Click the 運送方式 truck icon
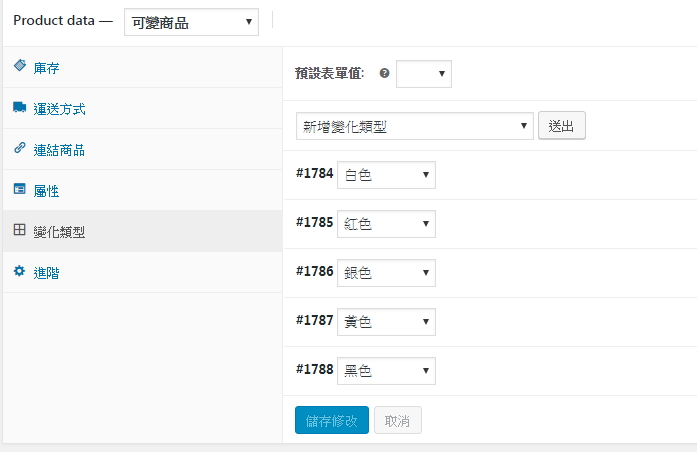Screen dimensions: 697x452 (x=20, y=107)
